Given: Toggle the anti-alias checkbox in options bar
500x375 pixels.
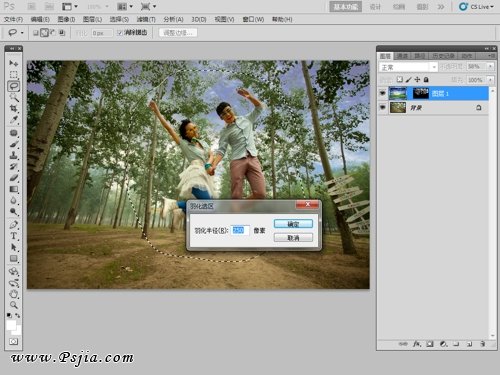Looking at the screenshot, I should 120,33.
